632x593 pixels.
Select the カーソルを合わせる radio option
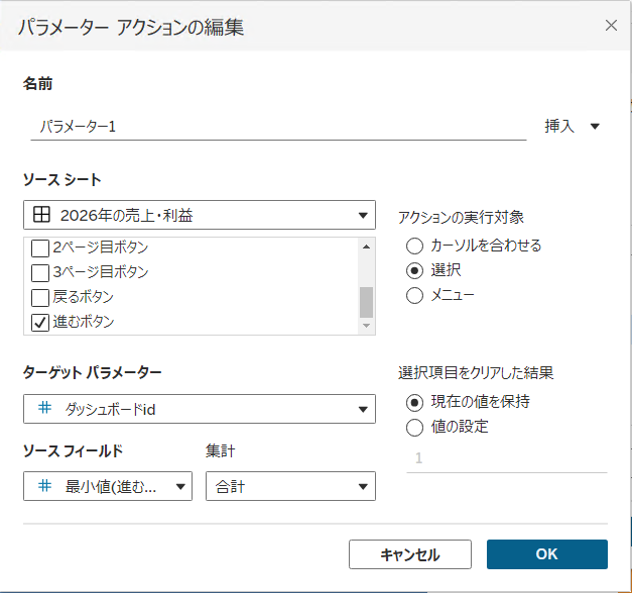click(x=414, y=246)
